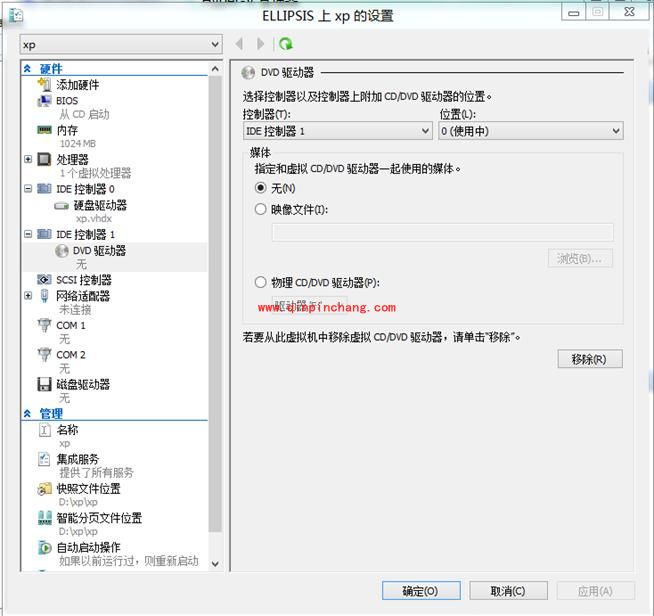Click the integration services (集成服务) icon
Image resolution: width=654 pixels, height=616 pixels.
click(44, 459)
